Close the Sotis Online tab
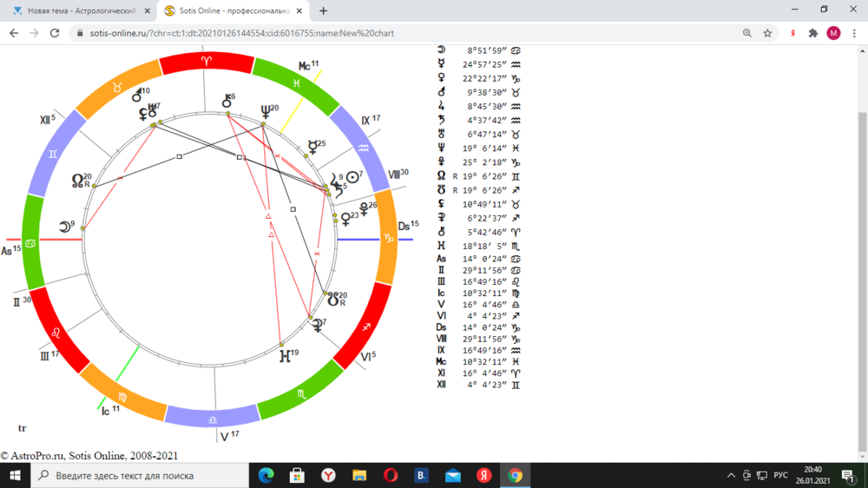This screenshot has width=868, height=488. coord(299,10)
